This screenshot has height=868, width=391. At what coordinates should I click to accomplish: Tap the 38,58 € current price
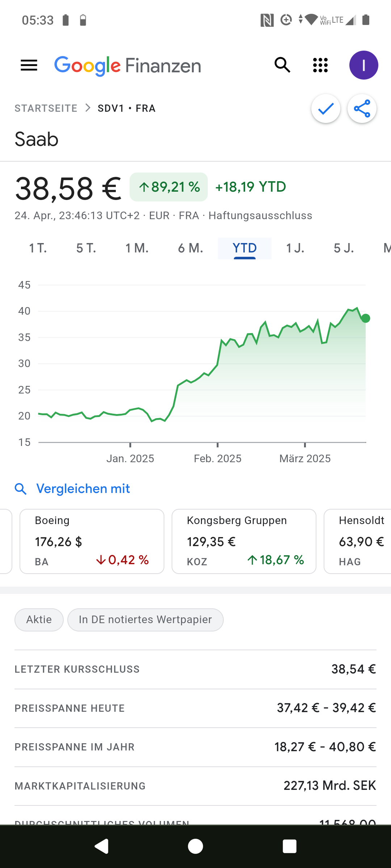pos(68,188)
